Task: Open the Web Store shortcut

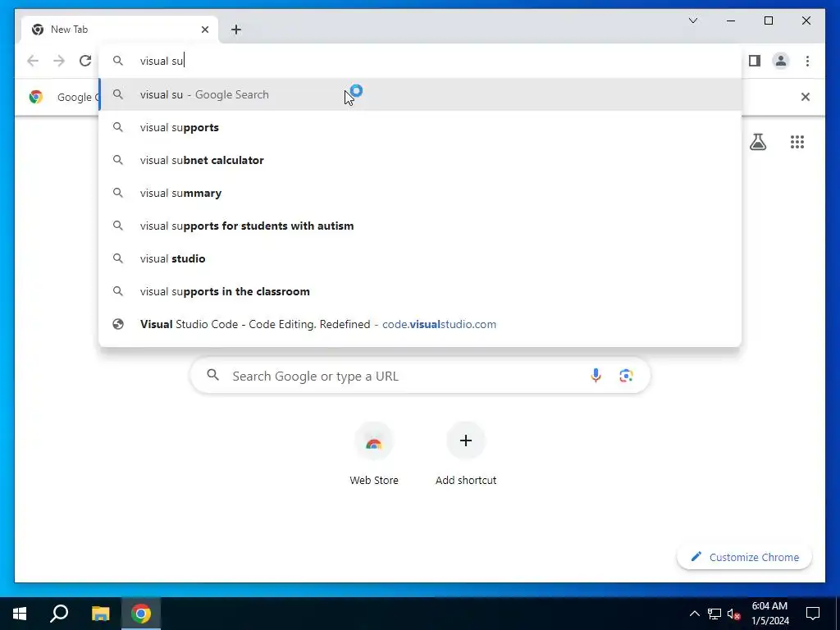Action: pos(374,454)
